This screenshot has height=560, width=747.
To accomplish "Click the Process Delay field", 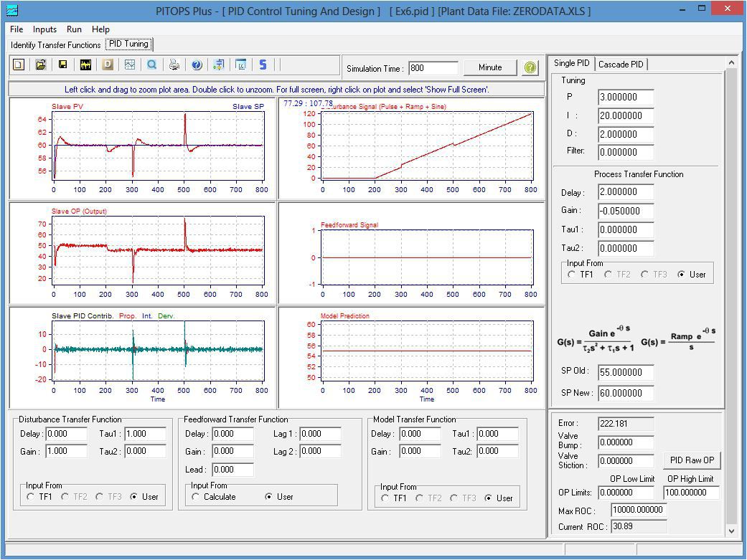I will pyautogui.click(x=626, y=192).
